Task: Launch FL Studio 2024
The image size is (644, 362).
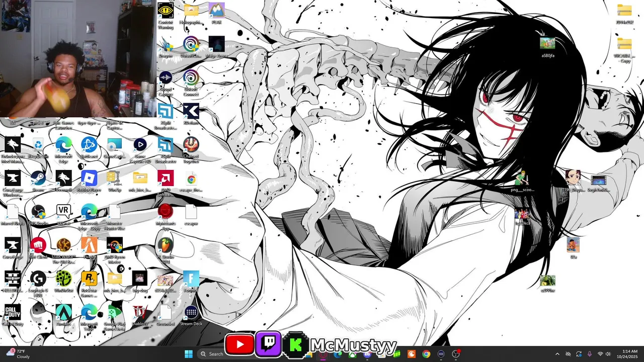Action: point(166,250)
